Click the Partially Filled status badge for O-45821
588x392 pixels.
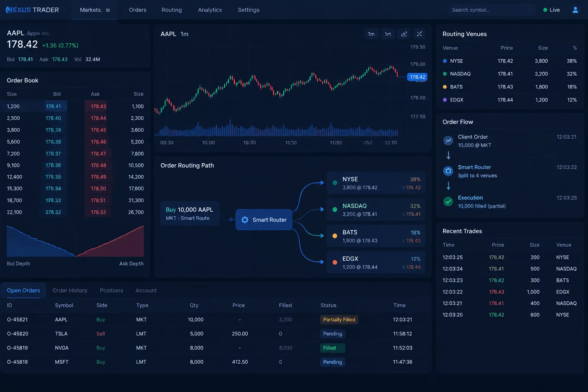pos(339,320)
